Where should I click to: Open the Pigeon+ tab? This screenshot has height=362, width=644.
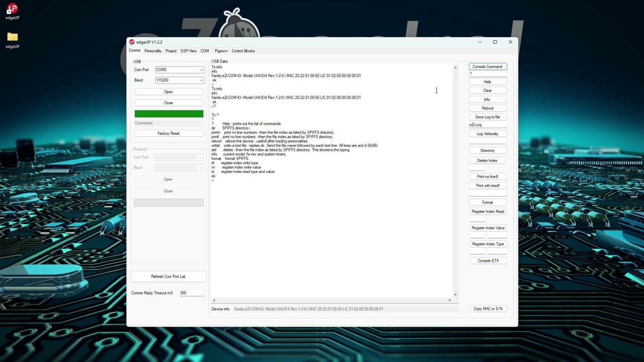point(221,51)
